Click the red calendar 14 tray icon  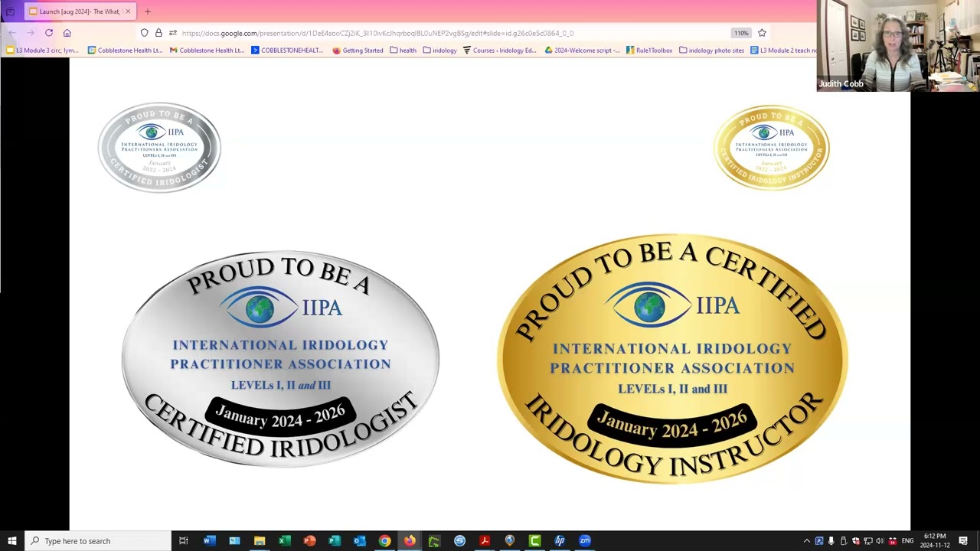(x=893, y=541)
